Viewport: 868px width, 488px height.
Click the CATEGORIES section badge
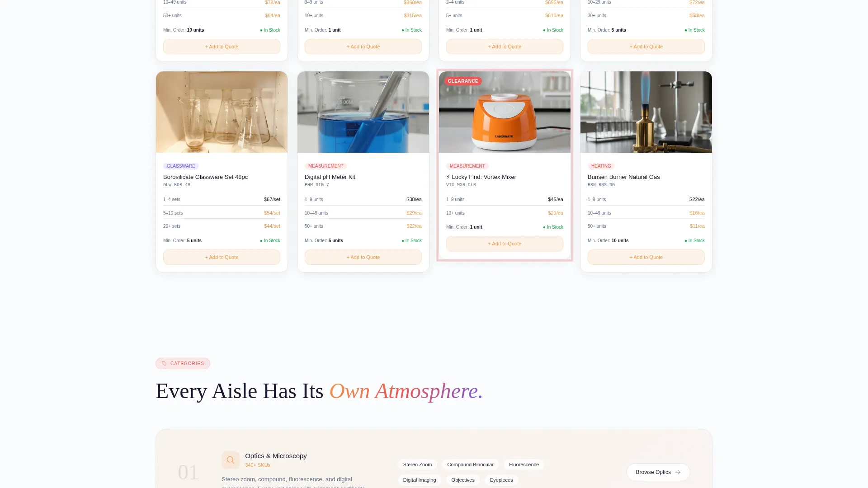coord(183,364)
